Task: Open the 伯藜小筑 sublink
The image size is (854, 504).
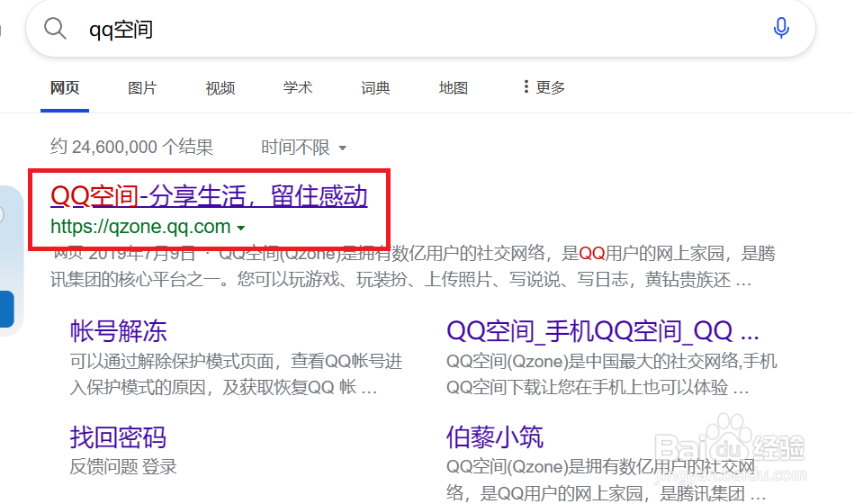Action: 495,437
